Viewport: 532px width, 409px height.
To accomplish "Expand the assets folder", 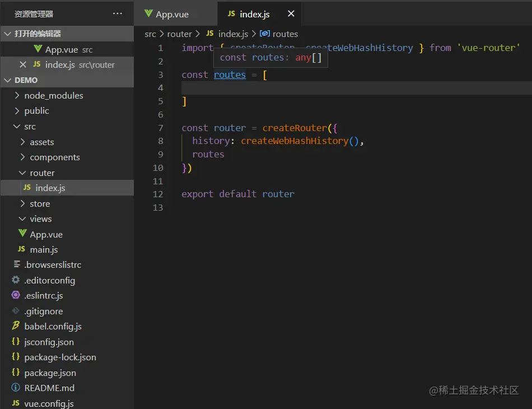I will tap(67, 142).
